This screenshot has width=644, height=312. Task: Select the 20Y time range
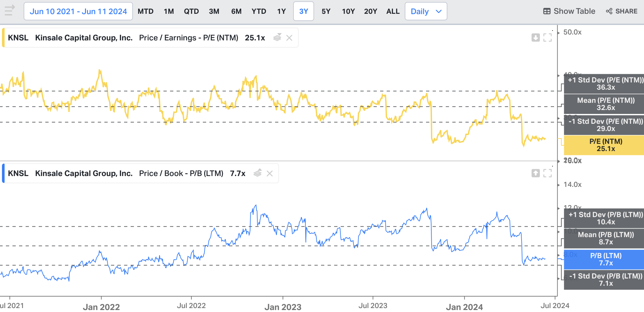(371, 11)
